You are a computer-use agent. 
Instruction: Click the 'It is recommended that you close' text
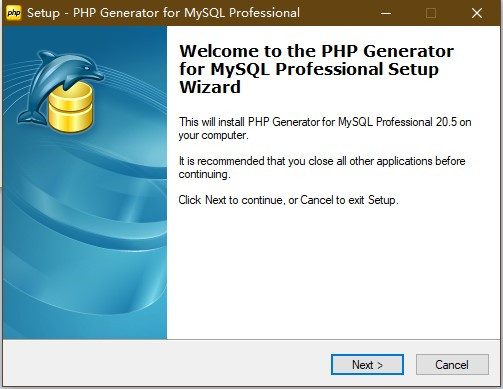(322, 167)
